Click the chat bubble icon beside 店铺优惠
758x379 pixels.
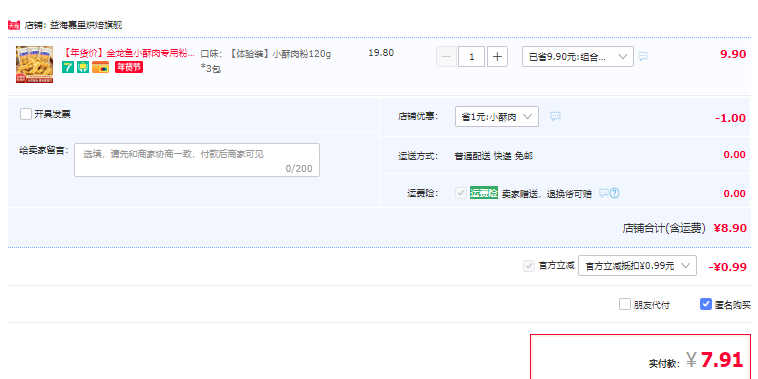point(555,116)
